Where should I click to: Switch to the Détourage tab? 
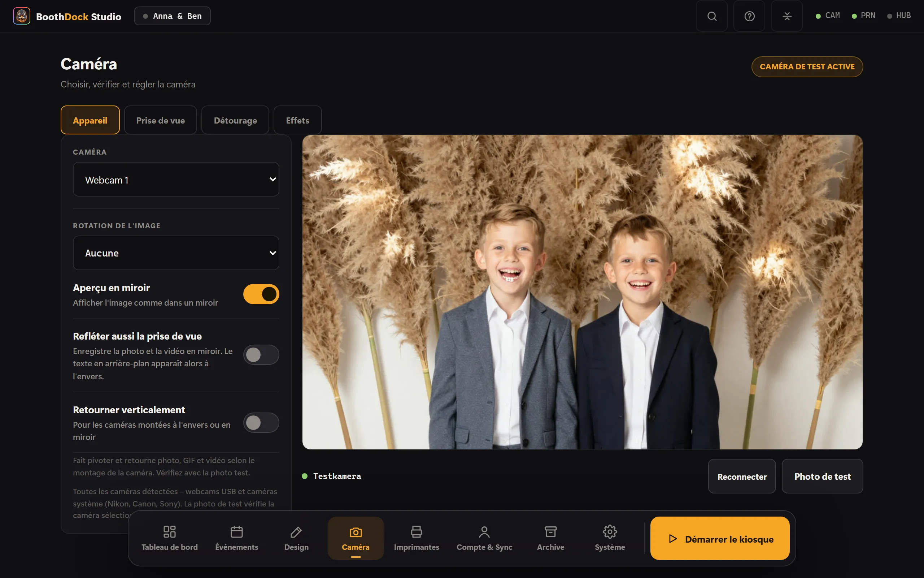coord(235,120)
